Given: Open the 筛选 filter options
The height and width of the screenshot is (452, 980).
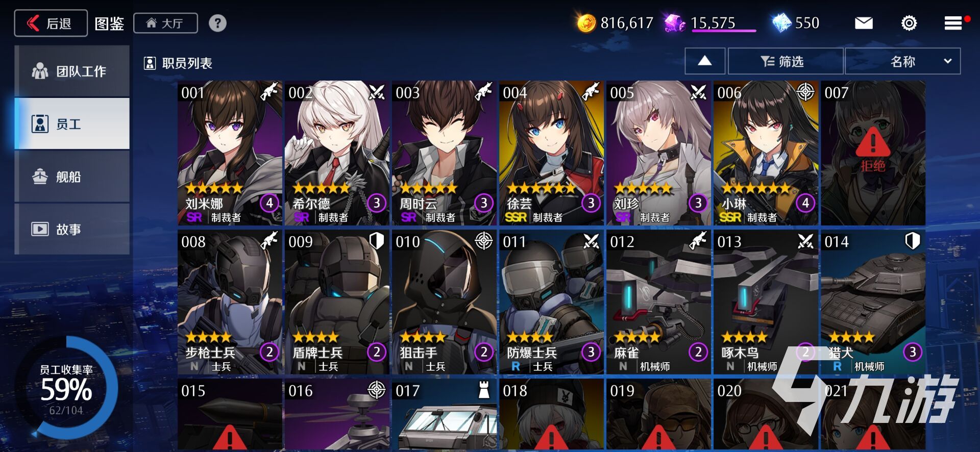Looking at the screenshot, I should (x=785, y=61).
